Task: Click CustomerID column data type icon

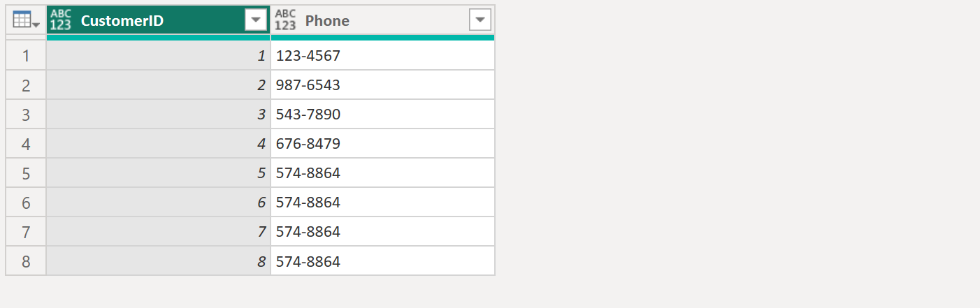Action: click(x=61, y=21)
